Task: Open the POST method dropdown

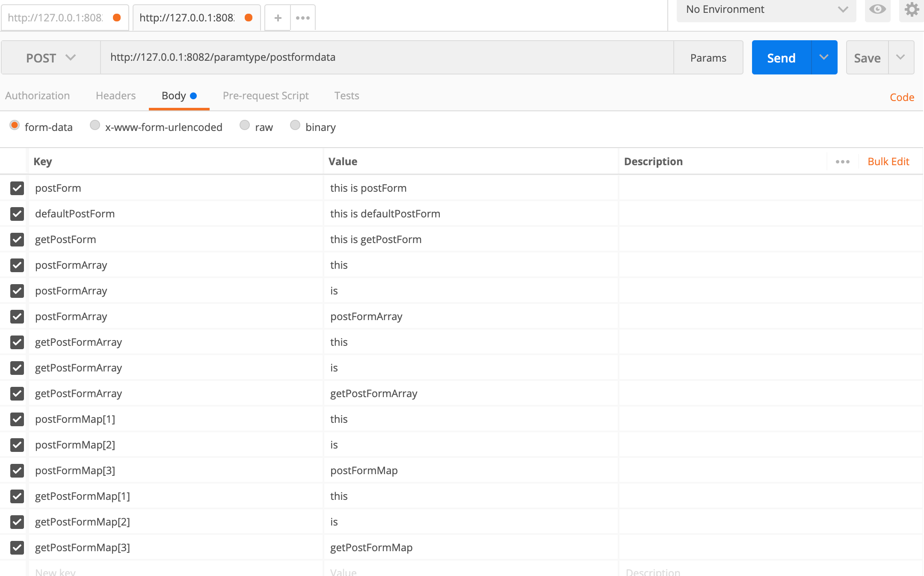Action: tap(51, 58)
